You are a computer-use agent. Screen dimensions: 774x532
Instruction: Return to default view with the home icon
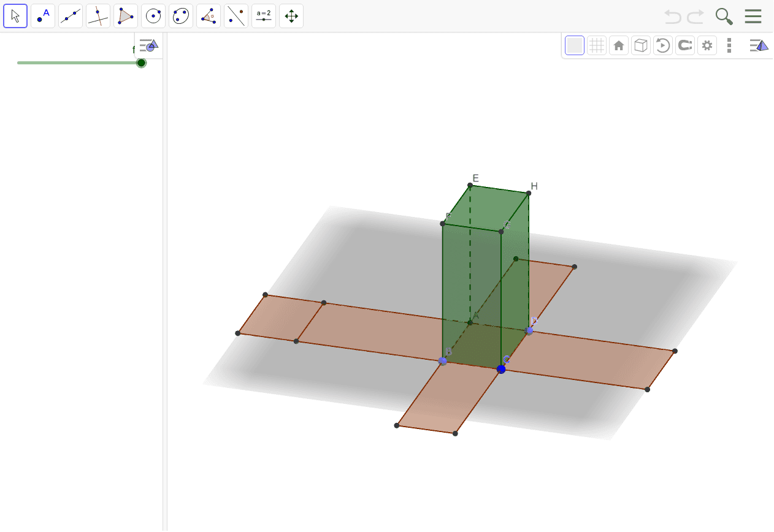click(619, 45)
